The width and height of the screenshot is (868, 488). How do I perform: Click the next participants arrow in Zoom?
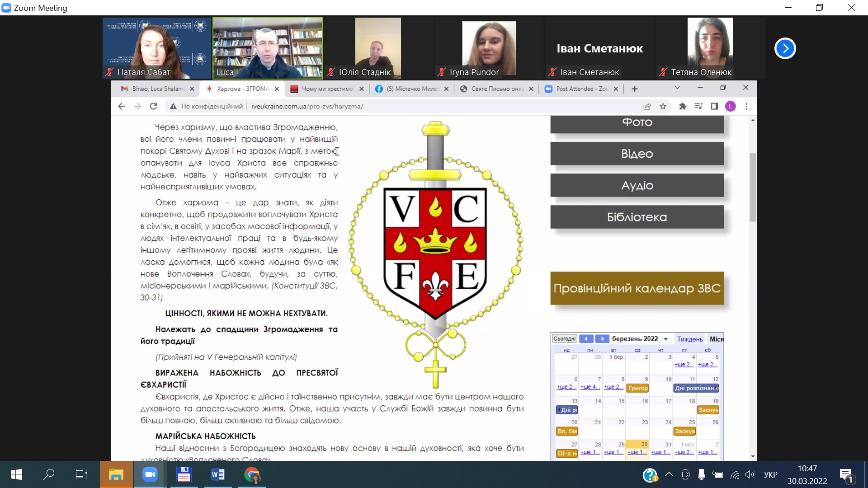click(x=785, y=48)
